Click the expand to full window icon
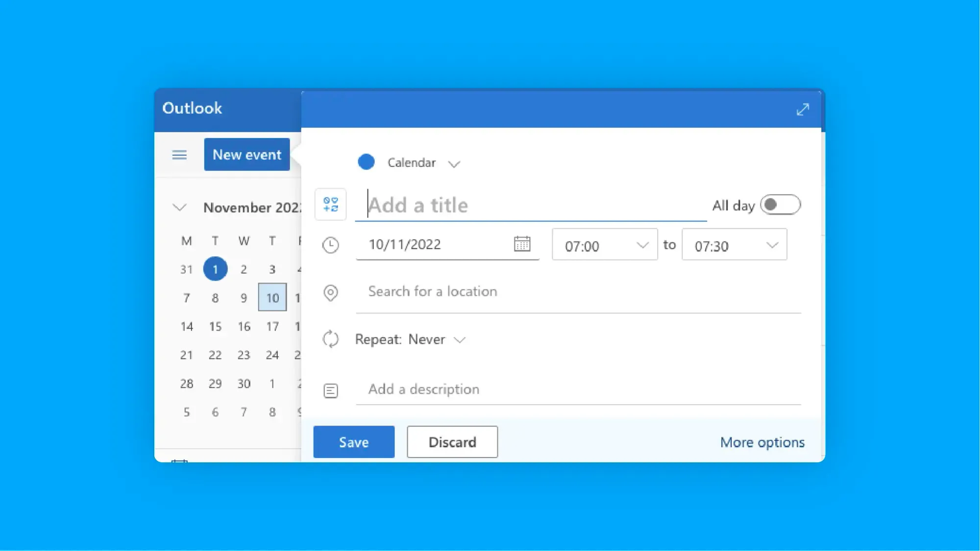Viewport: 980px width, 551px height. 803,109
